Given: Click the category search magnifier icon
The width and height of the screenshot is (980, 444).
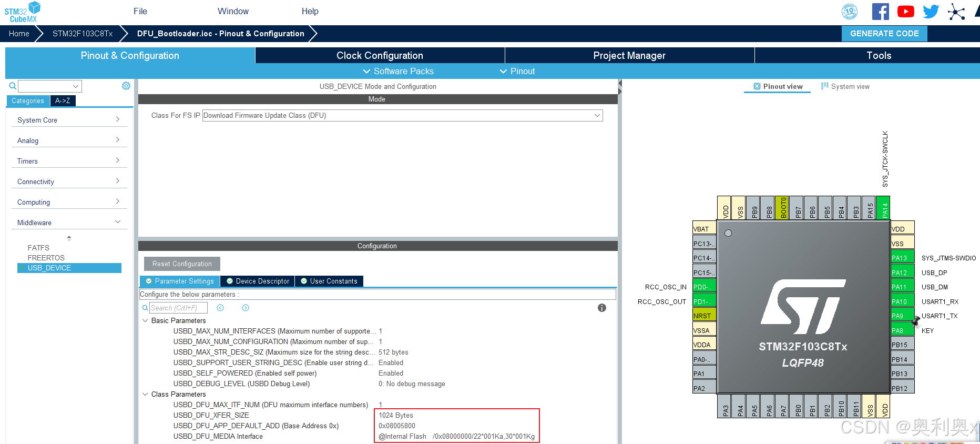Looking at the screenshot, I should coord(13,86).
